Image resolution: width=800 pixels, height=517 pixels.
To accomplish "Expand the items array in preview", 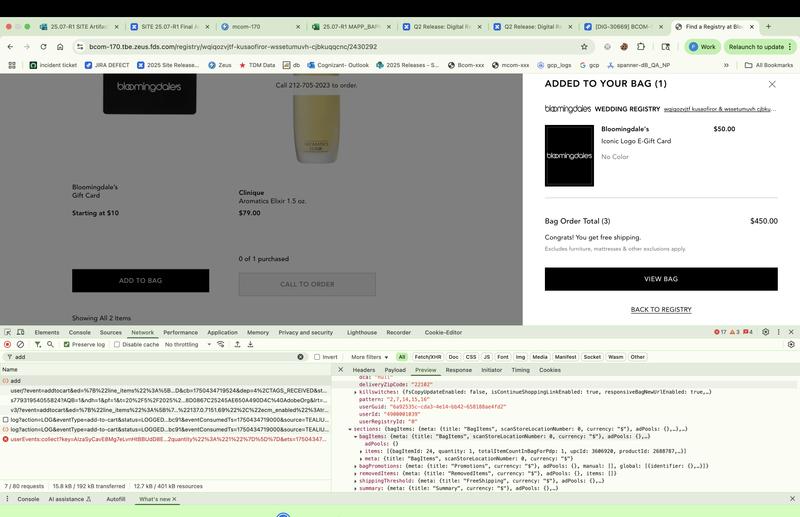I will click(x=361, y=451).
